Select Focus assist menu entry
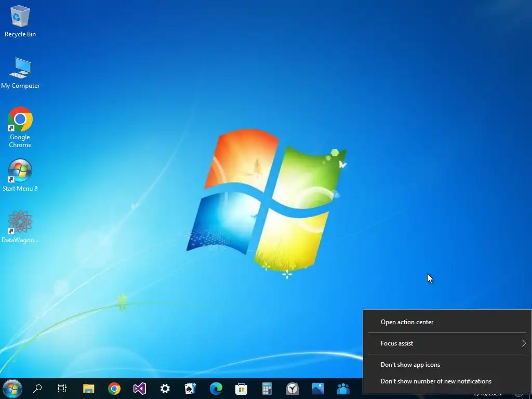Screen dimensions: 532x399 tap(447, 343)
